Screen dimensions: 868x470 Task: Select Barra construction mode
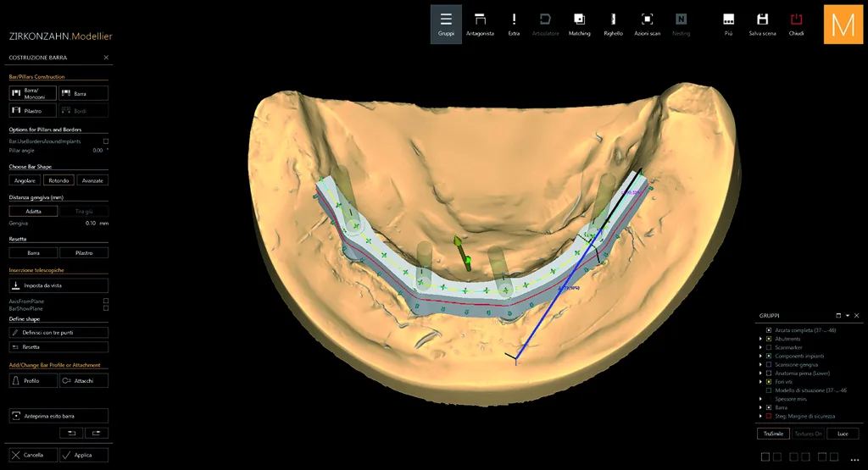pos(84,93)
